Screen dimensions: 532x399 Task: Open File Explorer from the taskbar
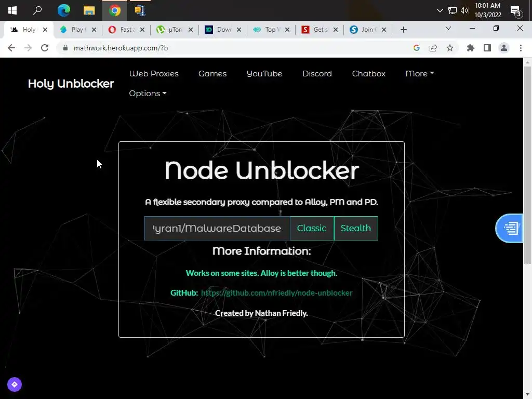coord(89,10)
